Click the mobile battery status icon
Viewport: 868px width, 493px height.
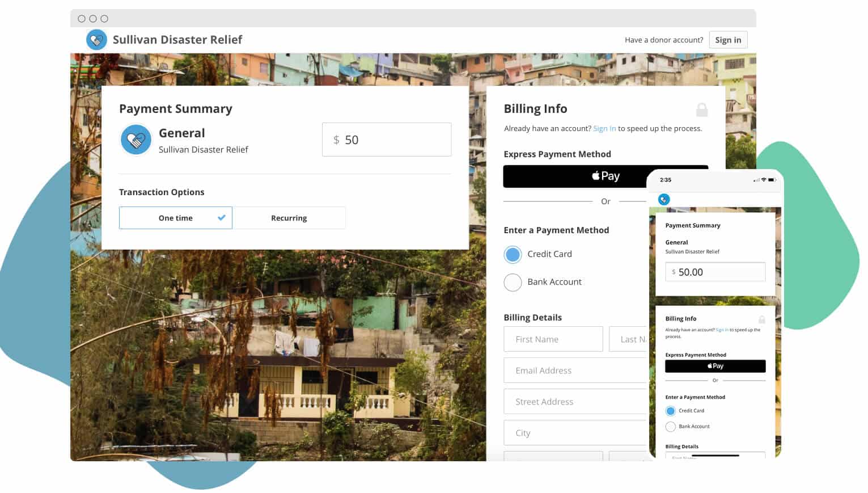point(772,180)
